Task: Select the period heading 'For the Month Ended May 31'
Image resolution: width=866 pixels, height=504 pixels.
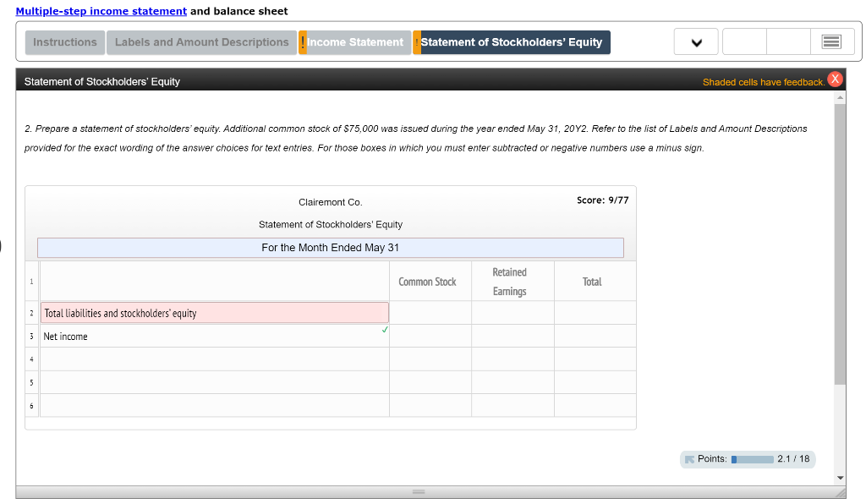Action: point(331,248)
